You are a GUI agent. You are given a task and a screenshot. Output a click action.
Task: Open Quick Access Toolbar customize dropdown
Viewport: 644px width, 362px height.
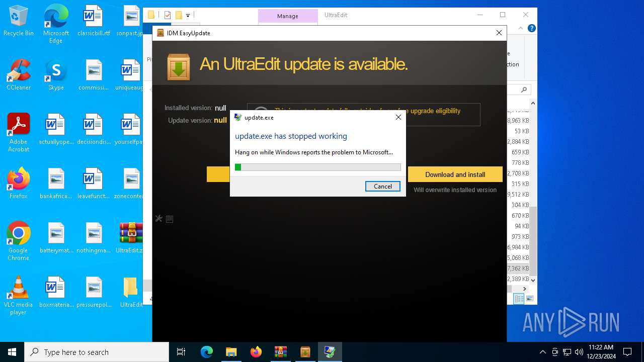(x=188, y=15)
